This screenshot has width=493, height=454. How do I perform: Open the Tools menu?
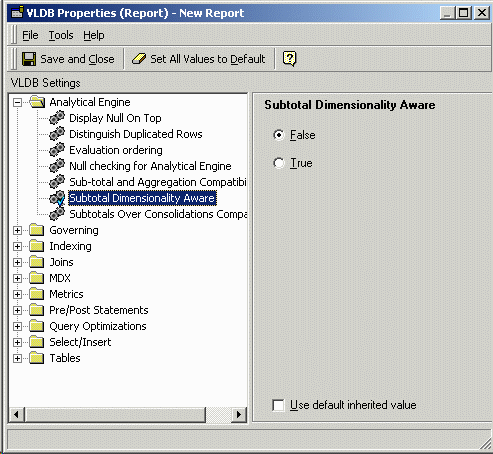(x=61, y=35)
